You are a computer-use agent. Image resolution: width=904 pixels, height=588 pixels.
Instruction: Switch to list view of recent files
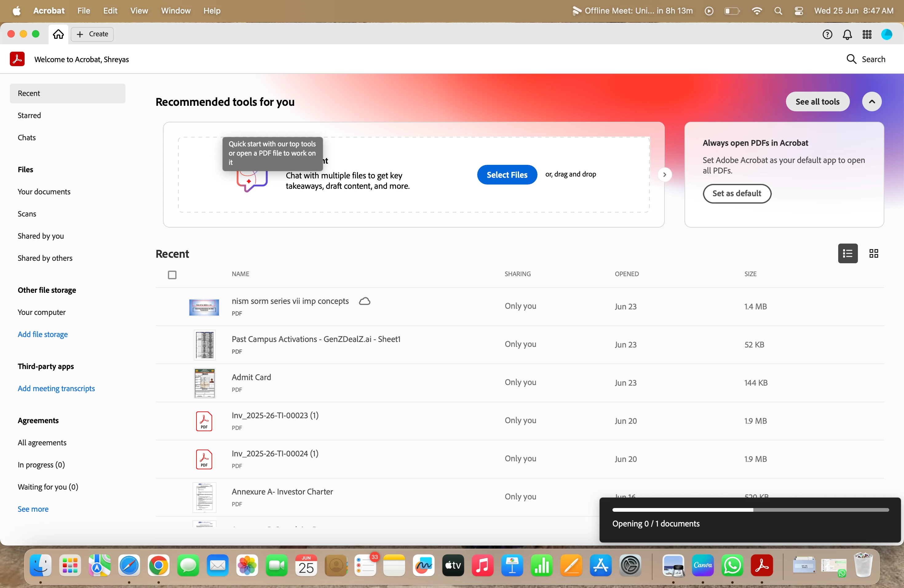847,253
